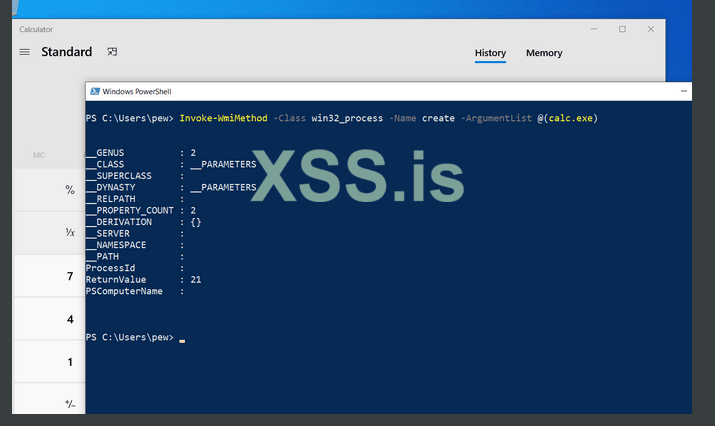The width and height of the screenshot is (715, 426).
Task: Click the 4 key in Calculator
Action: pos(50,319)
